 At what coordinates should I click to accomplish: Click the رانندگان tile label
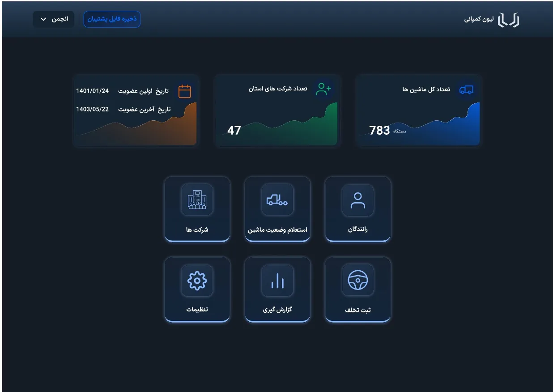(x=358, y=229)
